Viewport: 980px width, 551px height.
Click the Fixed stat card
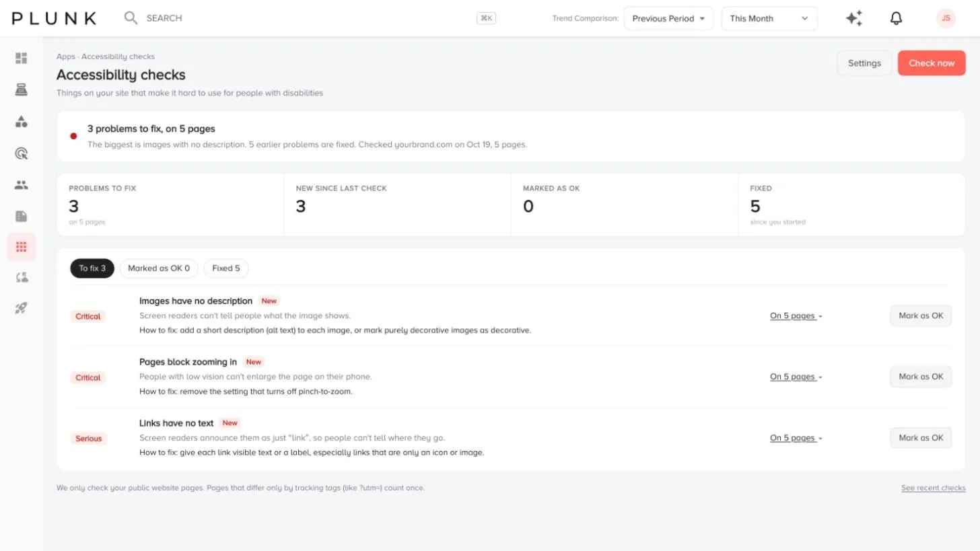tap(851, 205)
